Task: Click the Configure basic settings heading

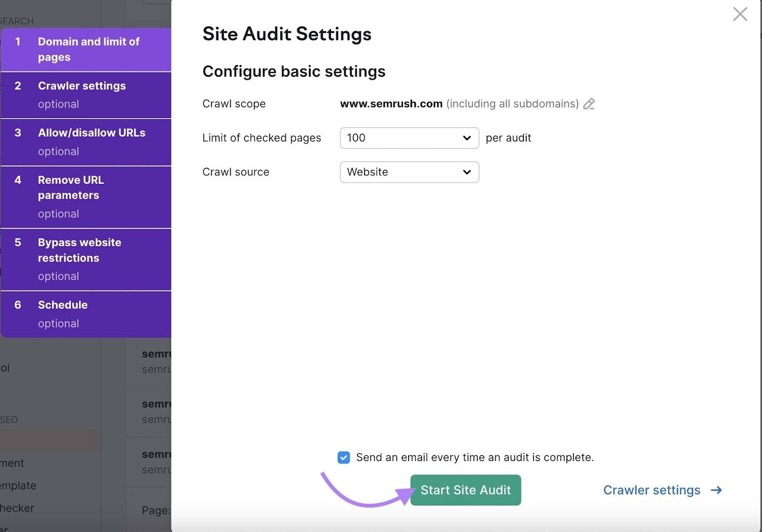Action: [294, 71]
